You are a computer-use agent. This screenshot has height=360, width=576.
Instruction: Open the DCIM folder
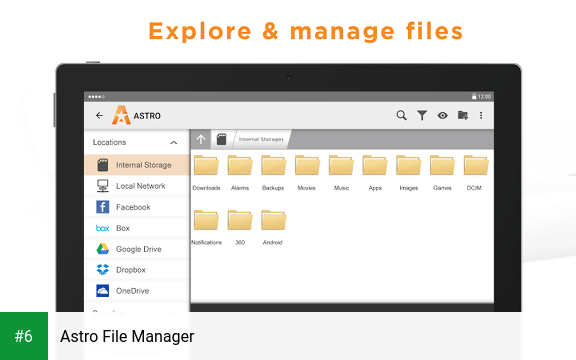[x=476, y=173]
